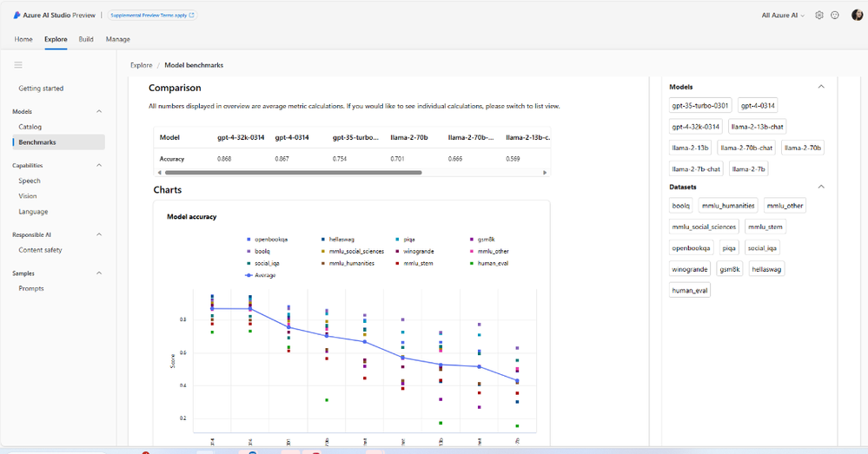Open Catalog in the sidebar
The image size is (868, 454).
[x=30, y=127]
